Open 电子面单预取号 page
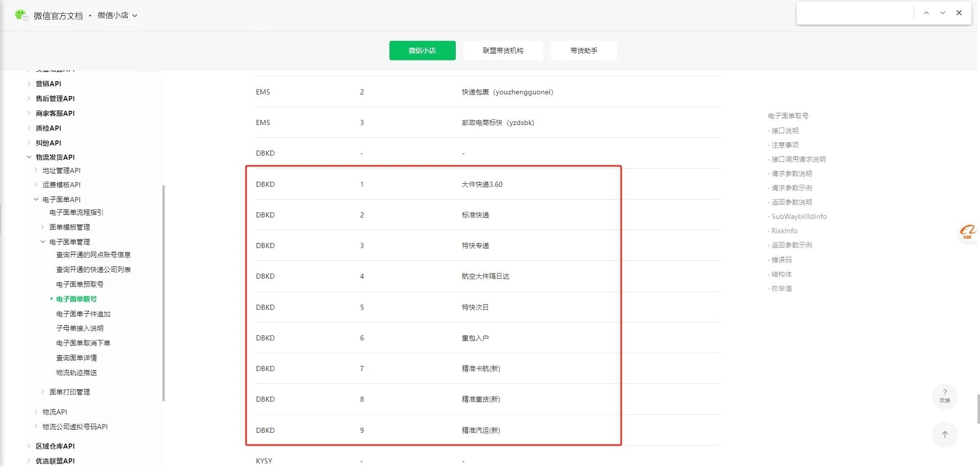 point(80,284)
